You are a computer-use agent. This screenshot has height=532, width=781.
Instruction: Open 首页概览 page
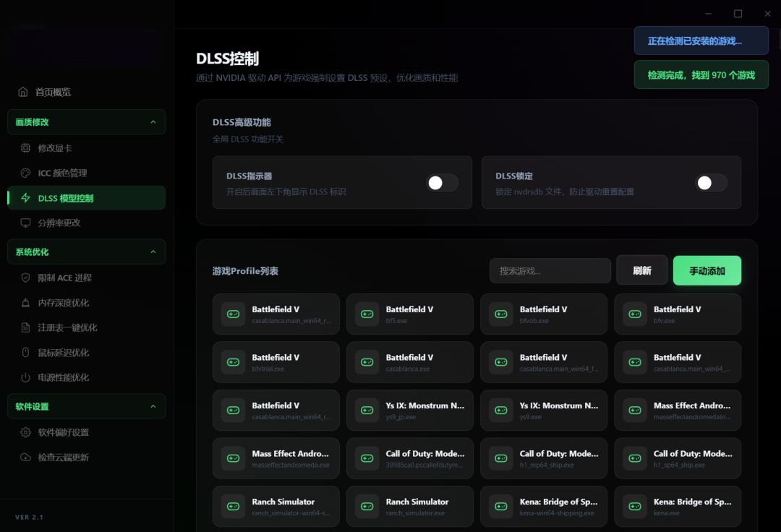tap(86, 92)
